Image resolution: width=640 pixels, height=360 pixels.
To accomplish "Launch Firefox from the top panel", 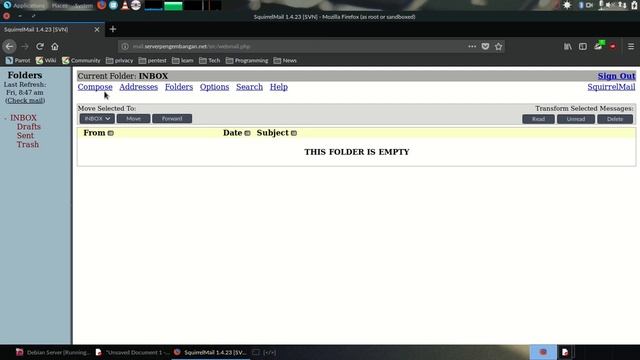I will pos(102,5).
